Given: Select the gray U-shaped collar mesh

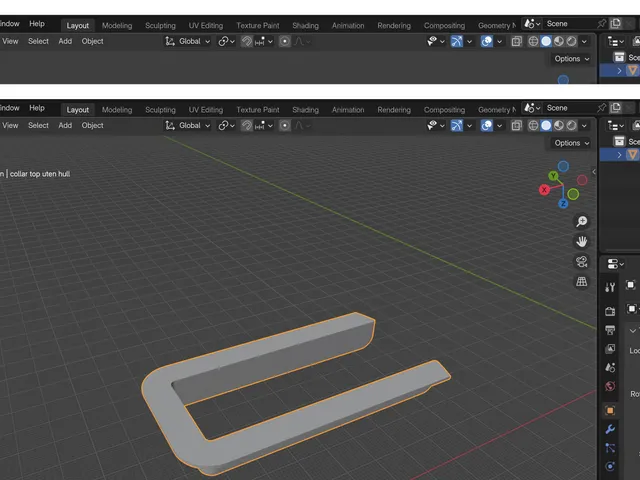Looking at the screenshot, I should [x=295, y=395].
